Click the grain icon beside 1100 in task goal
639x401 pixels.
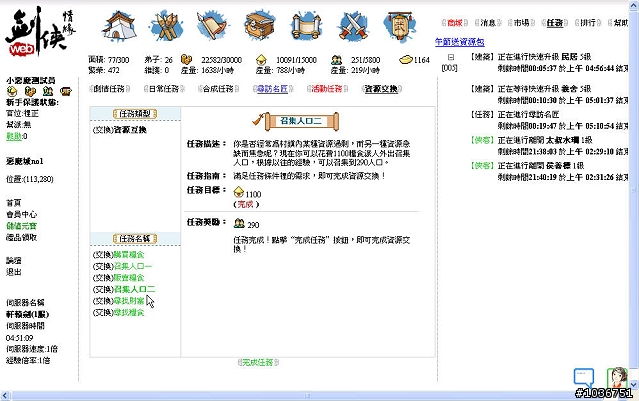point(239,192)
